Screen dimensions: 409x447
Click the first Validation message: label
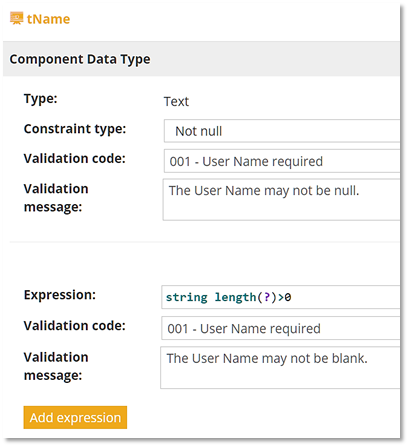click(56, 198)
